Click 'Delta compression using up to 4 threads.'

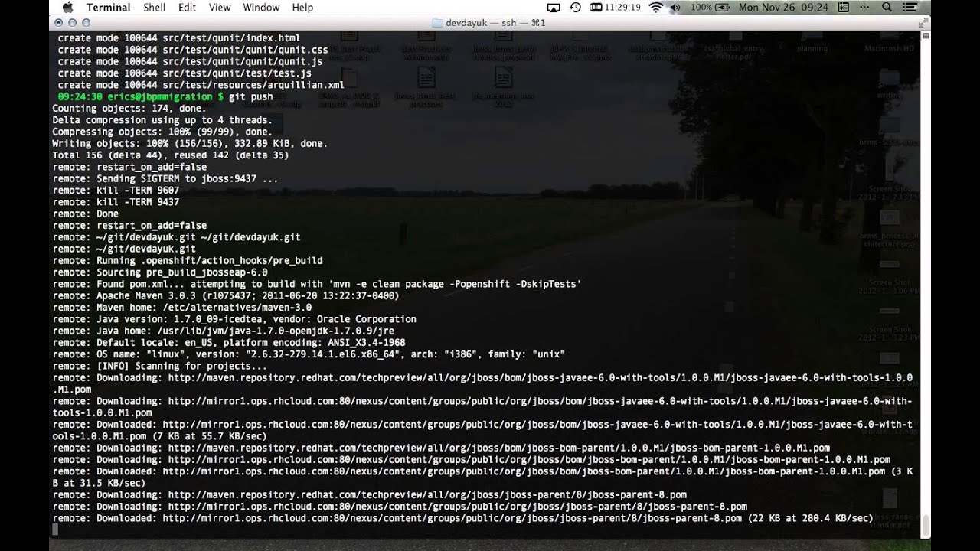(x=162, y=120)
